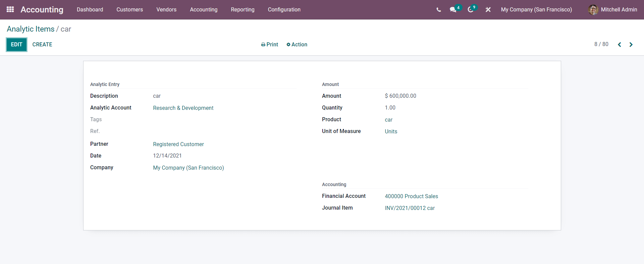Click the Ref. field label
The width and height of the screenshot is (644, 264).
coord(95,131)
